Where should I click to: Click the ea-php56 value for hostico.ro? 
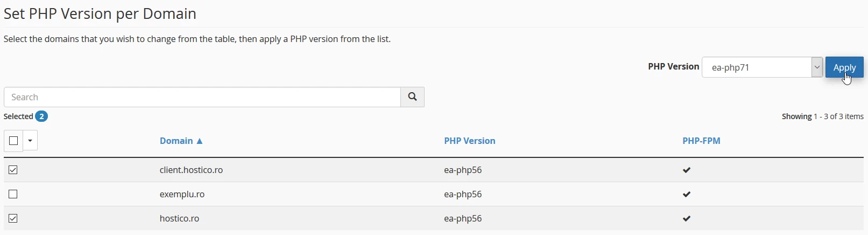click(463, 218)
